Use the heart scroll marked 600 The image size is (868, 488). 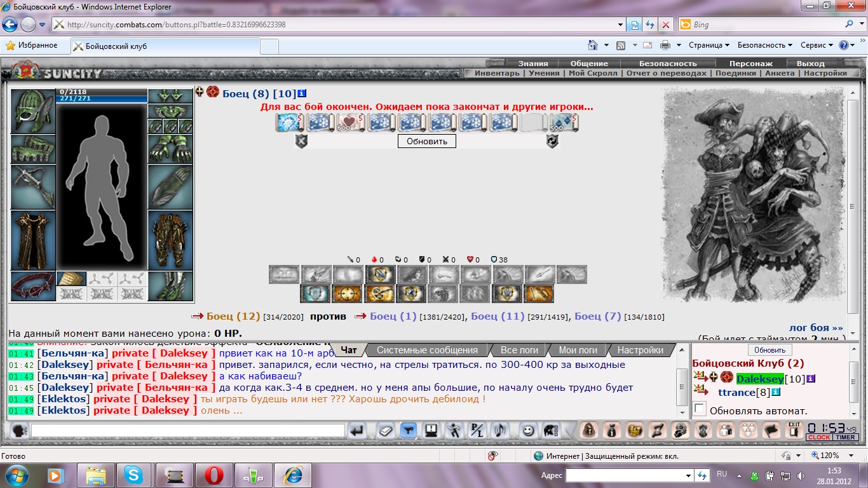click(x=351, y=123)
